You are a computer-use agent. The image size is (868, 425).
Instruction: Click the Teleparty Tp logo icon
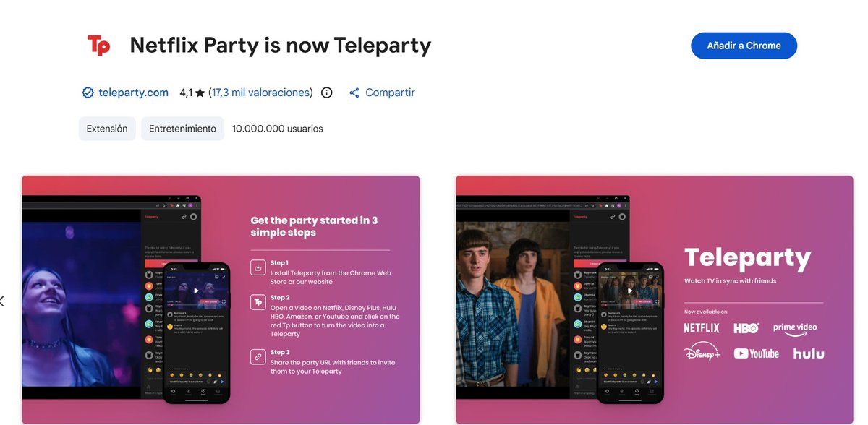[98, 46]
